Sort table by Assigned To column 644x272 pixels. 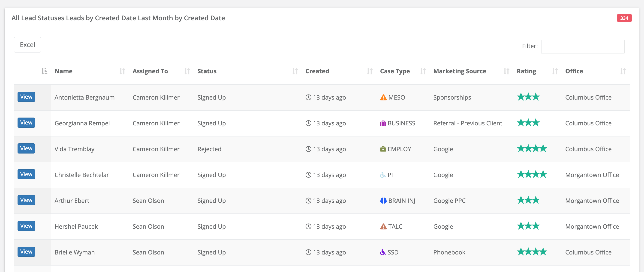coord(150,71)
